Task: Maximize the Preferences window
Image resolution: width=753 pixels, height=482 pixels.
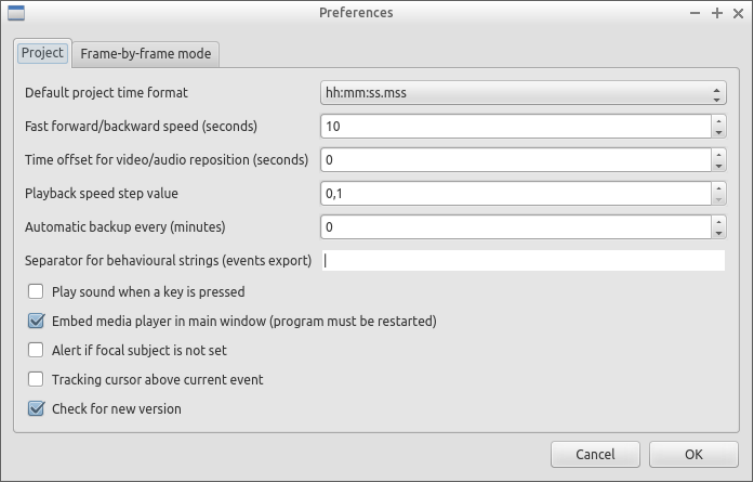Action: [x=716, y=13]
